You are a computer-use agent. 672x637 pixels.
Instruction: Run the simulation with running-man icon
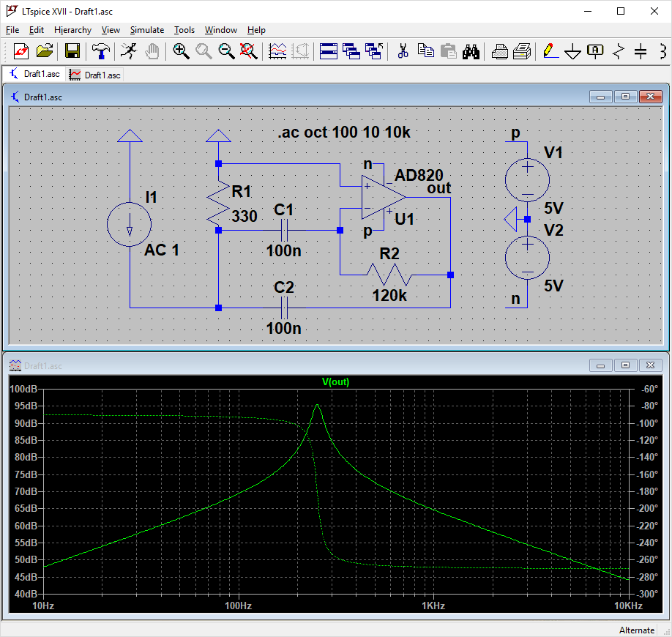[x=129, y=51]
